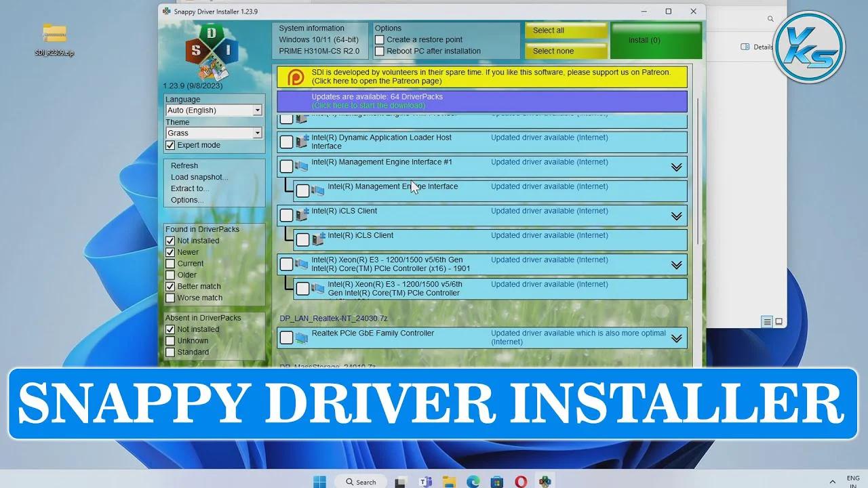Click the Snappy Driver Installer taskbar icon
Viewport: 868px width, 488px height.
click(x=545, y=481)
